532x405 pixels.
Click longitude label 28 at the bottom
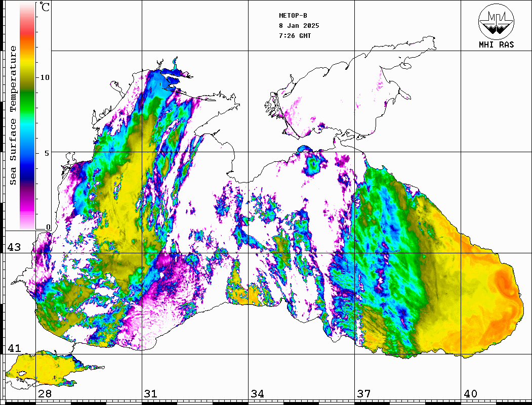(x=45, y=394)
